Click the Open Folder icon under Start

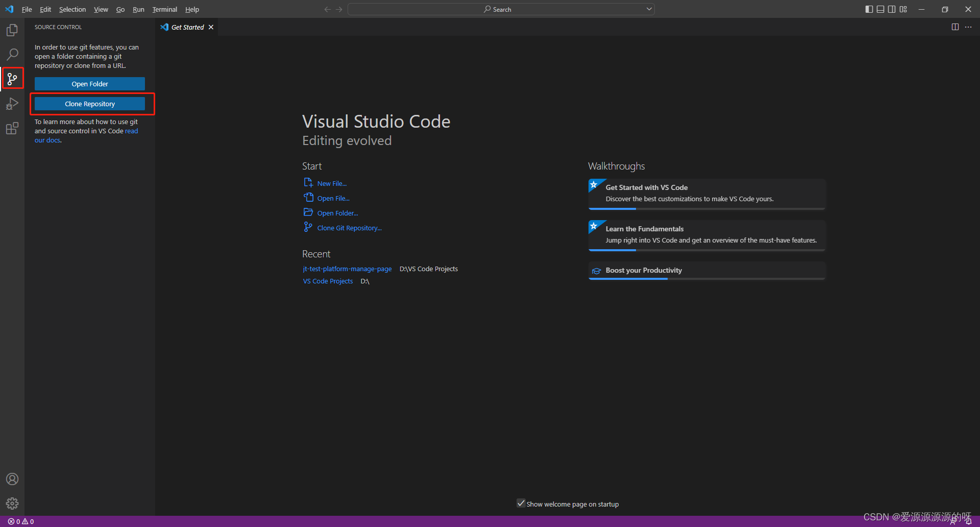point(308,212)
